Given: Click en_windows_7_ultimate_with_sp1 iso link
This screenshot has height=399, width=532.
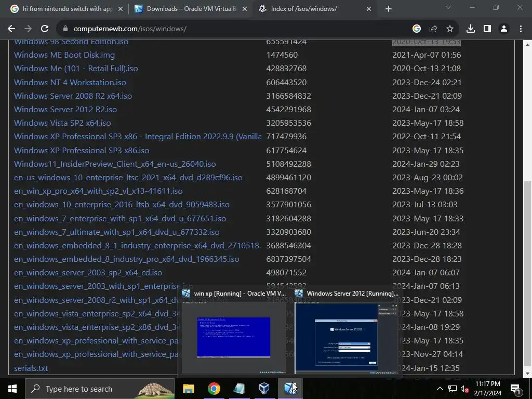Looking at the screenshot, I should [x=117, y=232].
